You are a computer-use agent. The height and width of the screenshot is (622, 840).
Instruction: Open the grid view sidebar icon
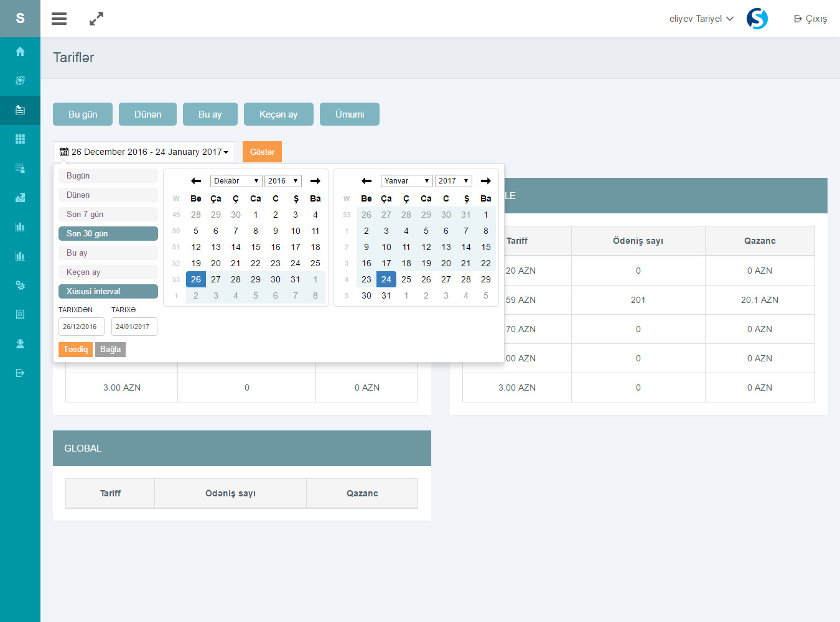[x=20, y=139]
